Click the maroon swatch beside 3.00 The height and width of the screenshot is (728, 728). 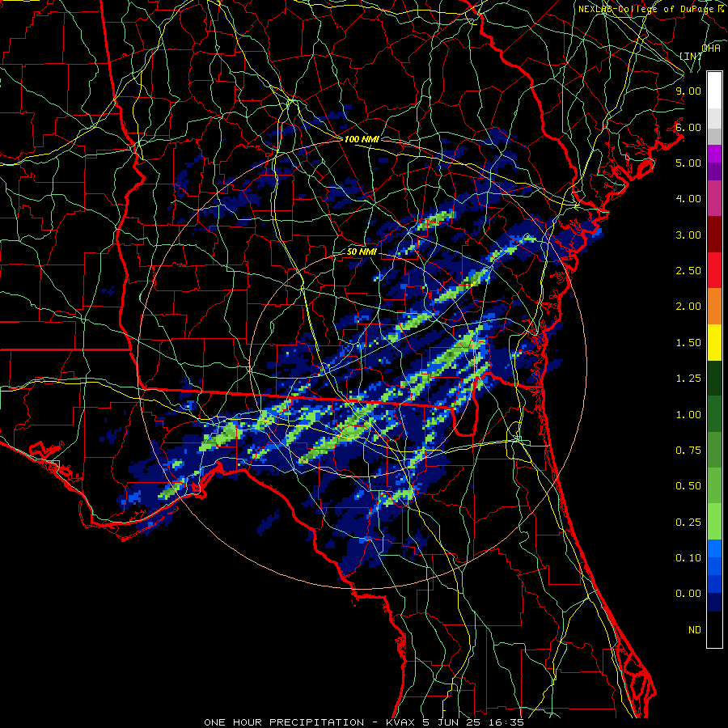(x=714, y=235)
